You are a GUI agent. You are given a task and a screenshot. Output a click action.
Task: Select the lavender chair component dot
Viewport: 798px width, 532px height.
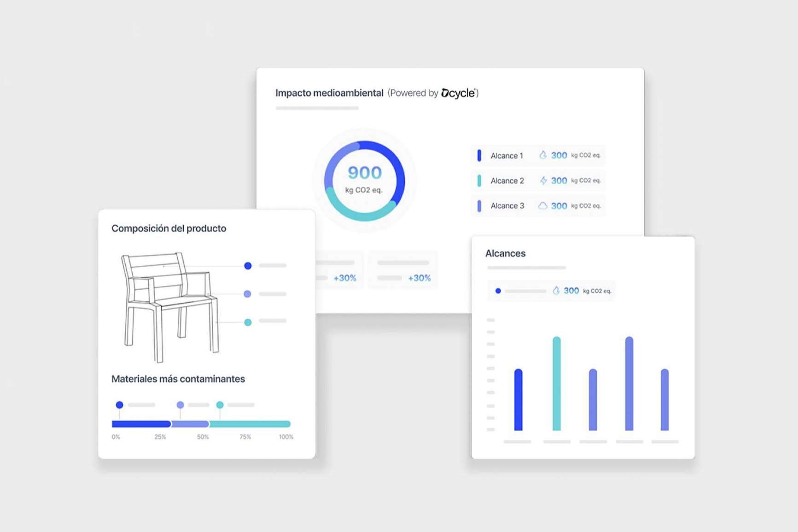[x=247, y=294]
